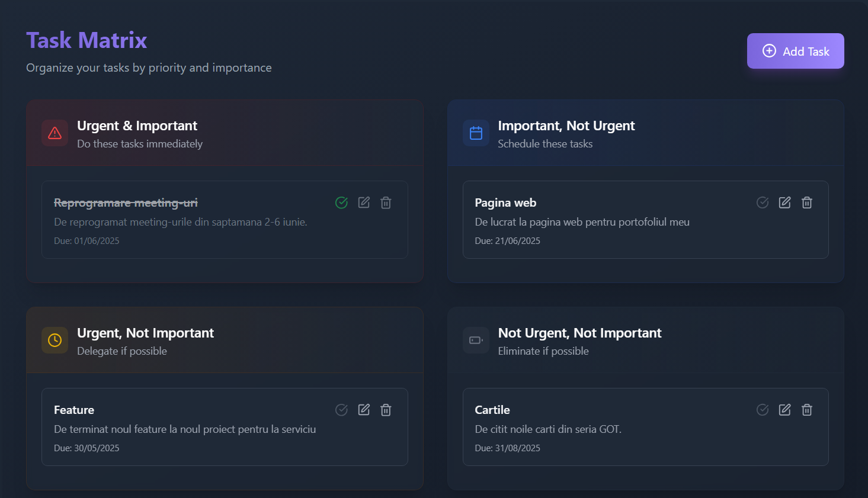The width and height of the screenshot is (868, 498).
Task: Open the Pagina web task card
Action: click(645, 220)
